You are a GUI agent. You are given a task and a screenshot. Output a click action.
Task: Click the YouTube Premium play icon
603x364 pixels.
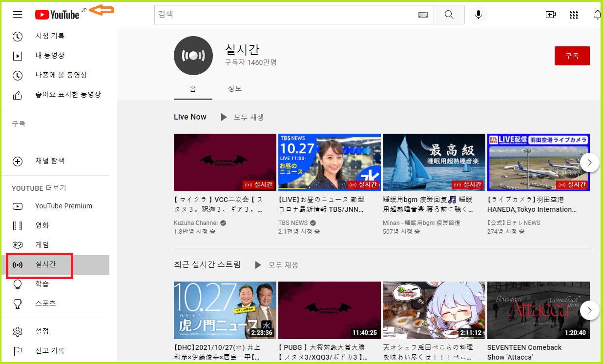click(18, 206)
